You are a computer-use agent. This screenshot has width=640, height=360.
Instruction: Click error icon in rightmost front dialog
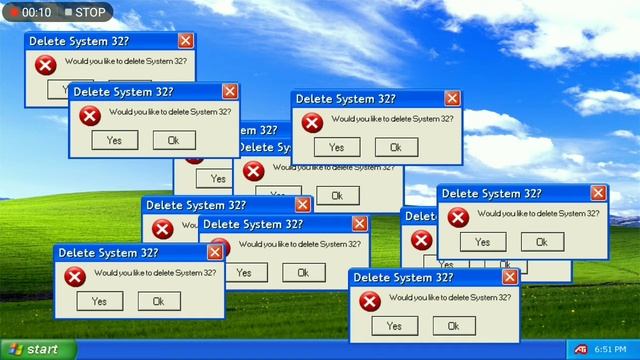(x=458, y=217)
